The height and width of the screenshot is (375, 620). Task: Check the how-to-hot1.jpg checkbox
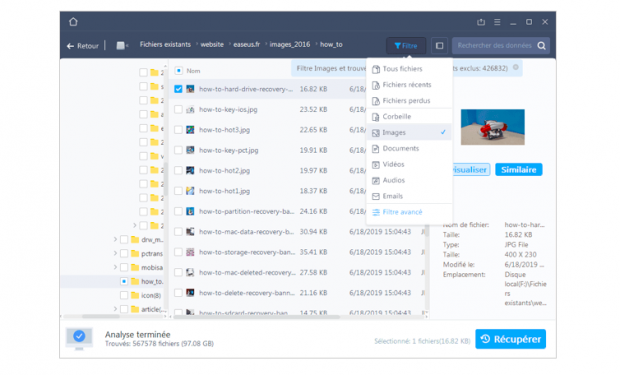(178, 191)
